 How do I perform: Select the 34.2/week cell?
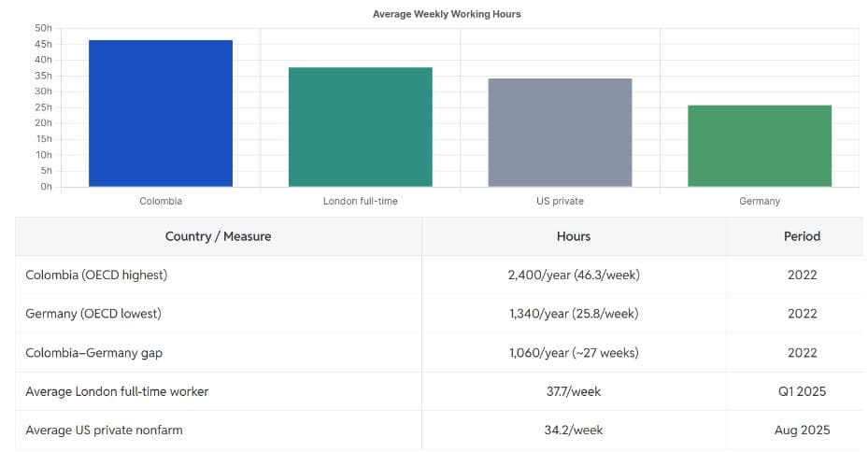(574, 430)
